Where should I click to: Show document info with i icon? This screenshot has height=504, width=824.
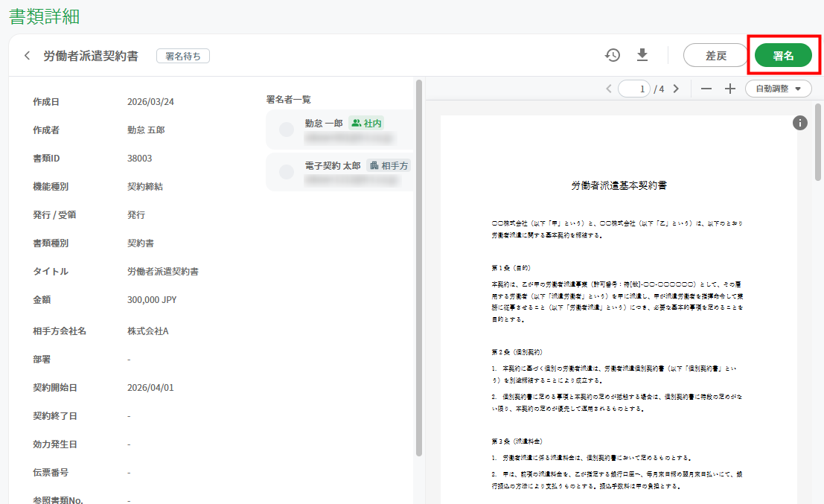tap(800, 123)
